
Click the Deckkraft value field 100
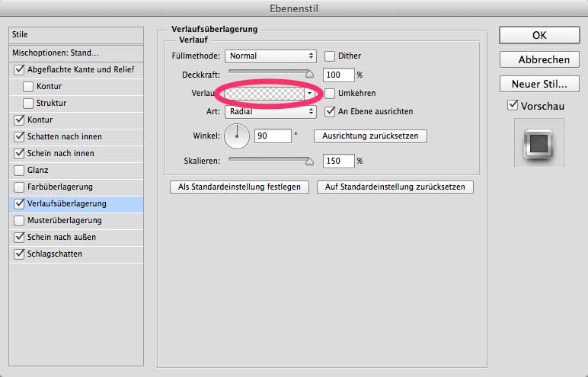339,75
